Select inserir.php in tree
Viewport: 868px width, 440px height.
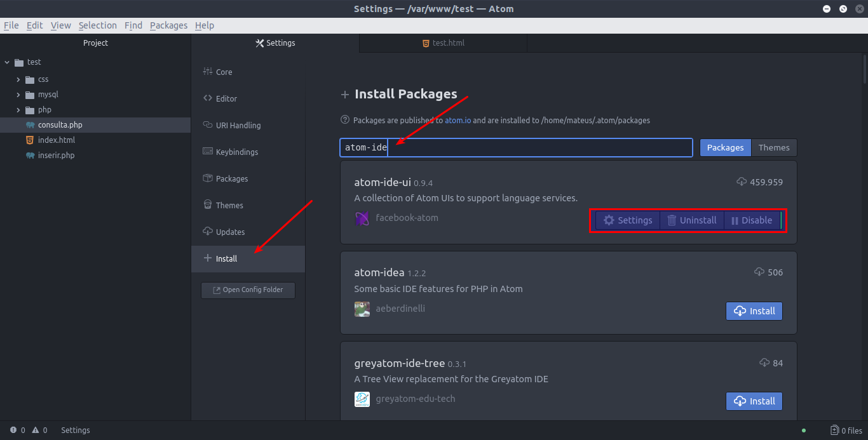(x=95, y=156)
